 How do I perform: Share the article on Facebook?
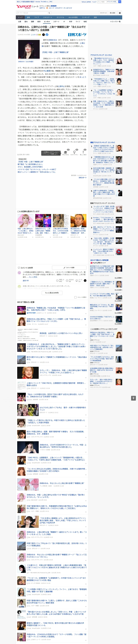click(x=47, y=35)
